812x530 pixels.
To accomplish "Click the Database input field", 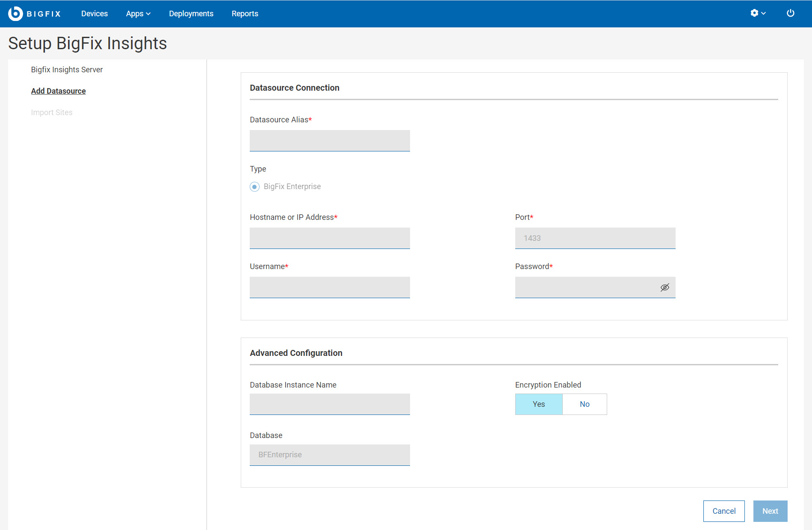I will point(330,455).
